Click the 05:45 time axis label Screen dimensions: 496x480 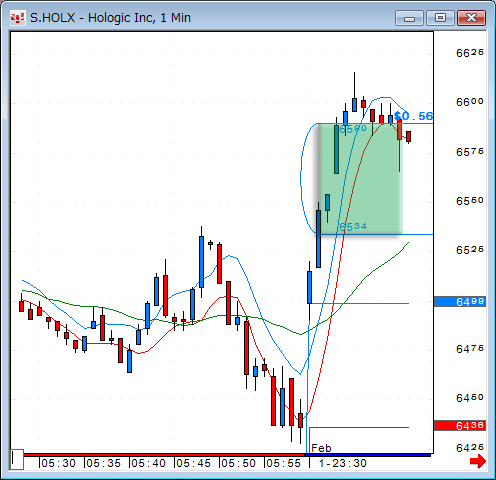point(193,463)
